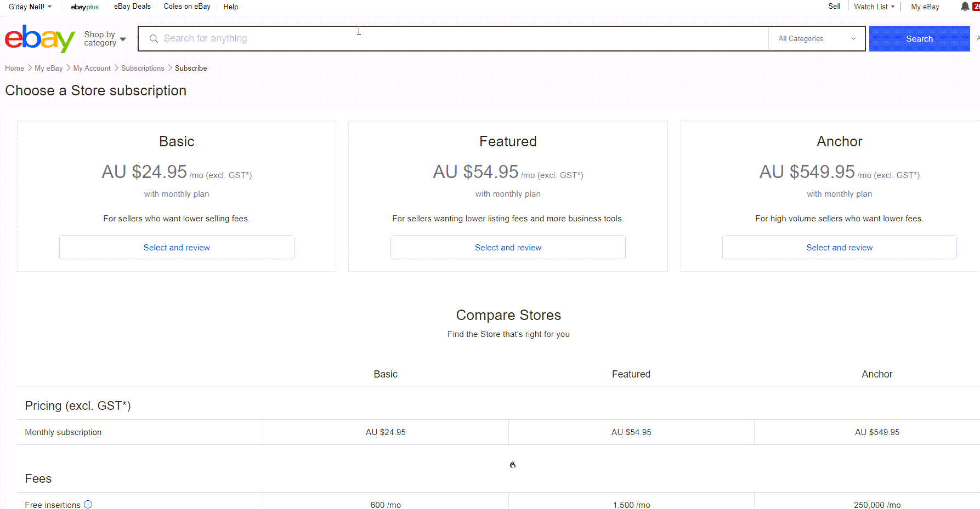Screen dimensions: 980x509
Task: Click the Compare Stores heading
Action: (508, 315)
